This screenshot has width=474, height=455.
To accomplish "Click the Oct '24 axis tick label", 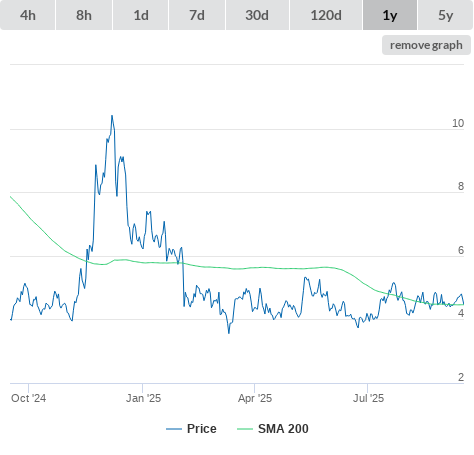I will [28, 398].
